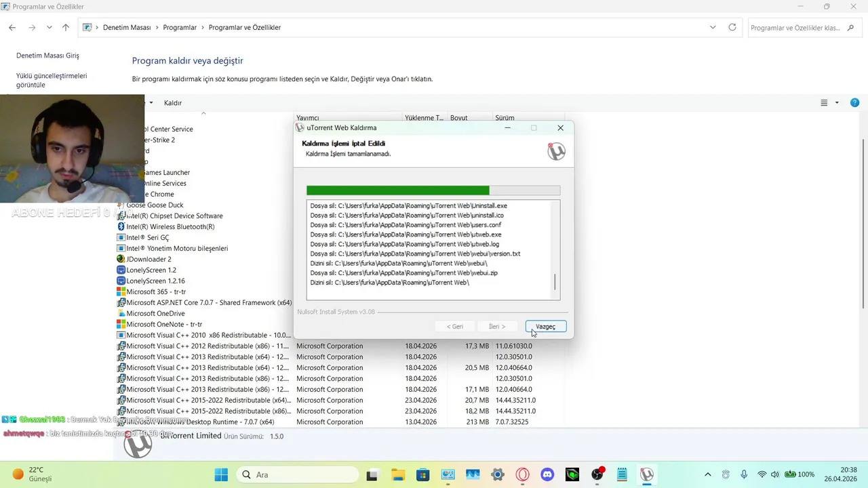Open the Opera browser taskbar icon
The image size is (868, 488).
(522, 474)
